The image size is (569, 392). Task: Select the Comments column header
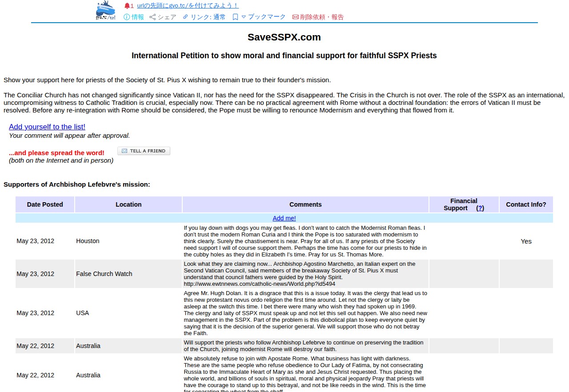(305, 204)
